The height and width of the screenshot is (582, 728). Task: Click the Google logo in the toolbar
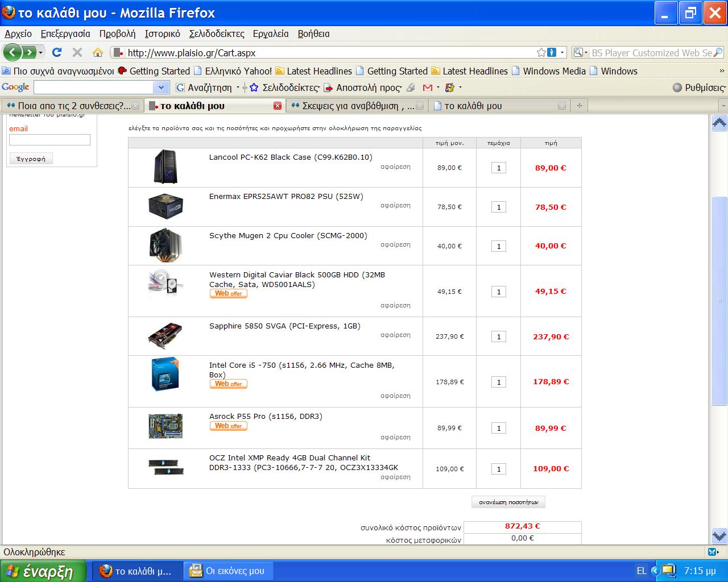(x=15, y=87)
